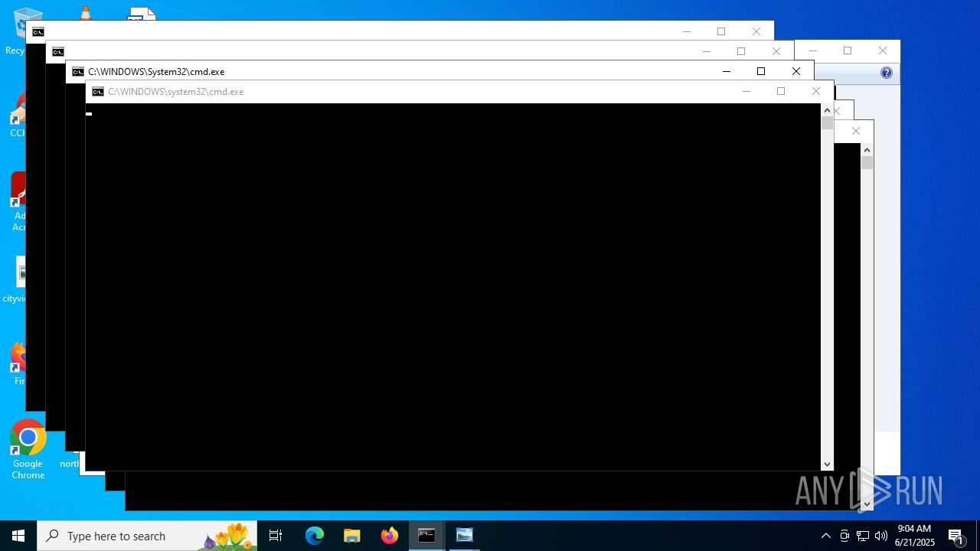Open File Explorer from the taskbar
The image size is (980, 551).
(x=352, y=536)
